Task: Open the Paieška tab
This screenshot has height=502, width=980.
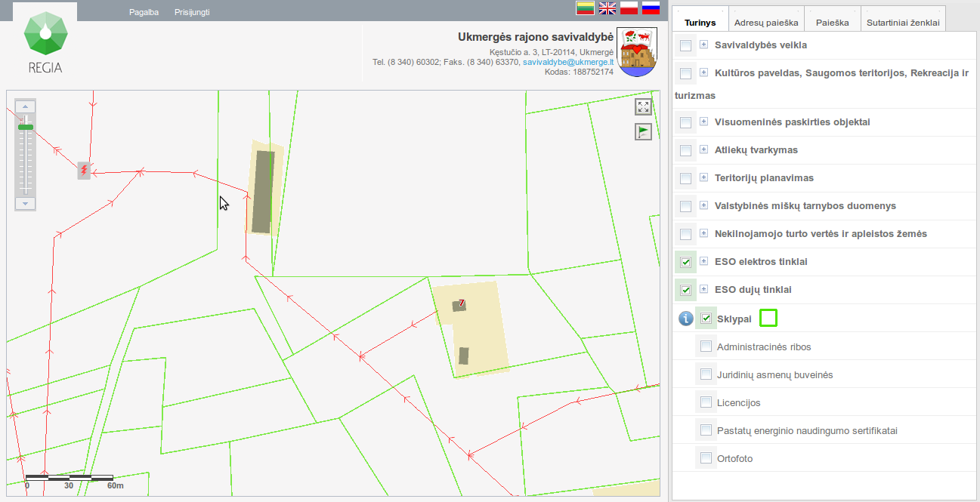Action: tap(833, 19)
